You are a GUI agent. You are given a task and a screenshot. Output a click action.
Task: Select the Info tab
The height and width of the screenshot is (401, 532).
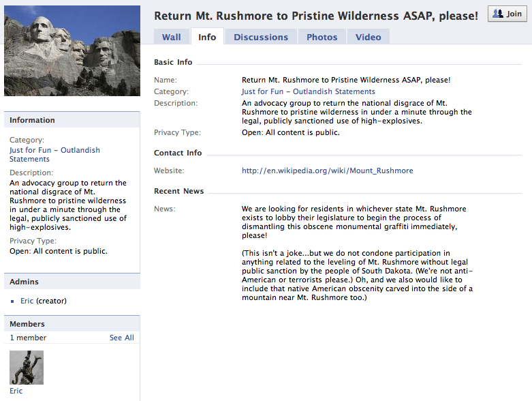click(x=207, y=37)
